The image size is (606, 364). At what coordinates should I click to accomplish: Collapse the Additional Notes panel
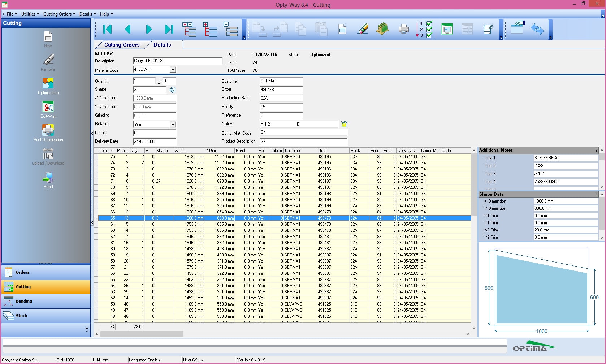(596, 150)
